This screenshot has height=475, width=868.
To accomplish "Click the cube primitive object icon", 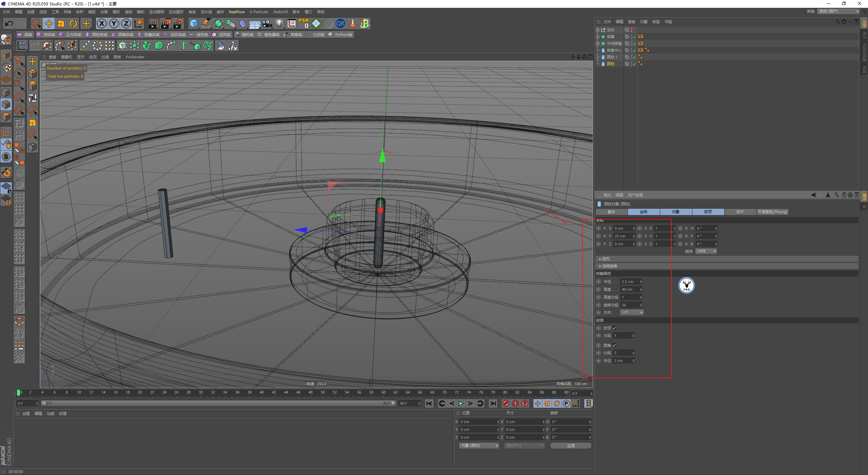I will click(194, 23).
